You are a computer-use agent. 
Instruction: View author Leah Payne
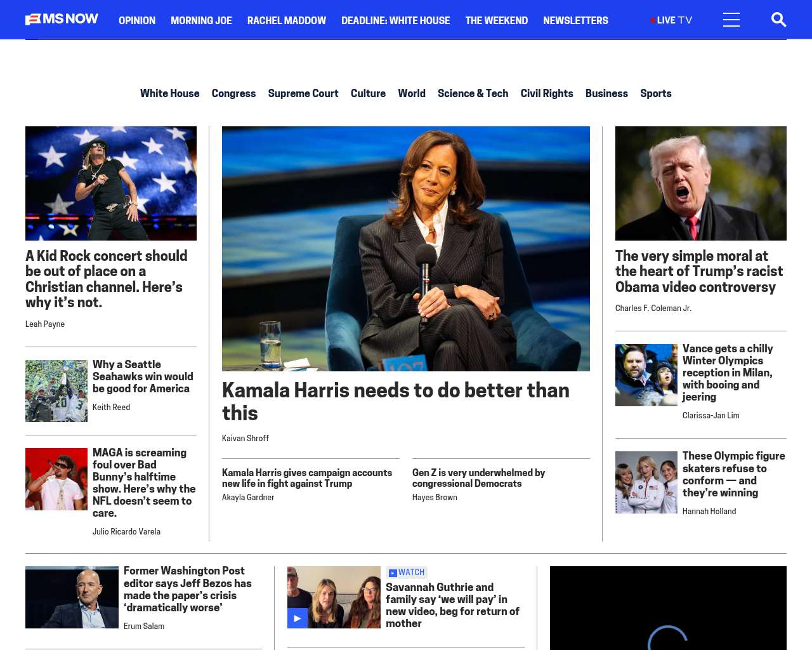tap(45, 324)
